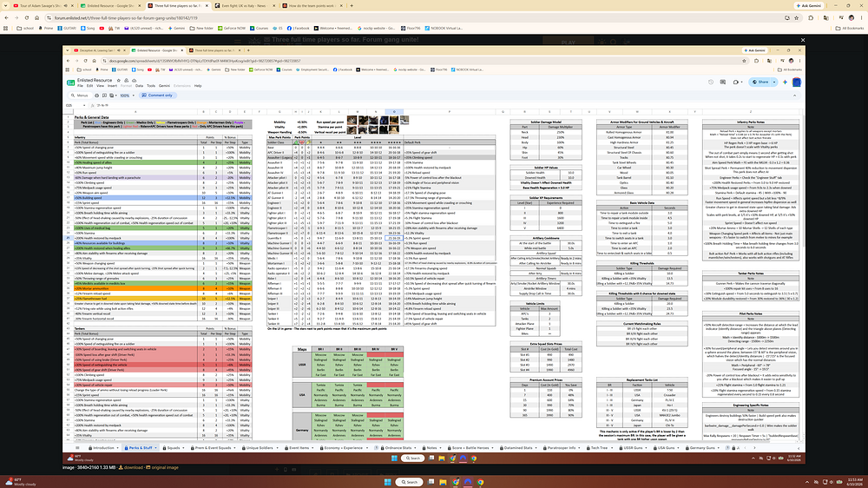The height and width of the screenshot is (488, 868).
Task: Open the Prime bookmark
Action: [48, 28]
